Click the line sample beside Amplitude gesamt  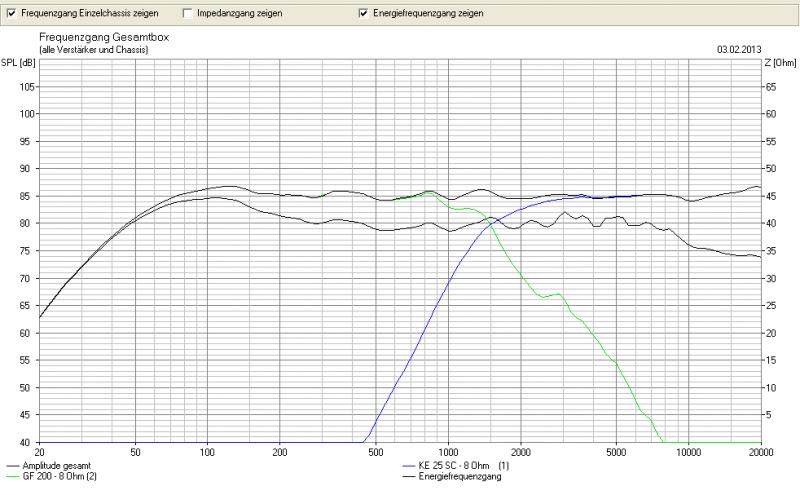[13, 465]
